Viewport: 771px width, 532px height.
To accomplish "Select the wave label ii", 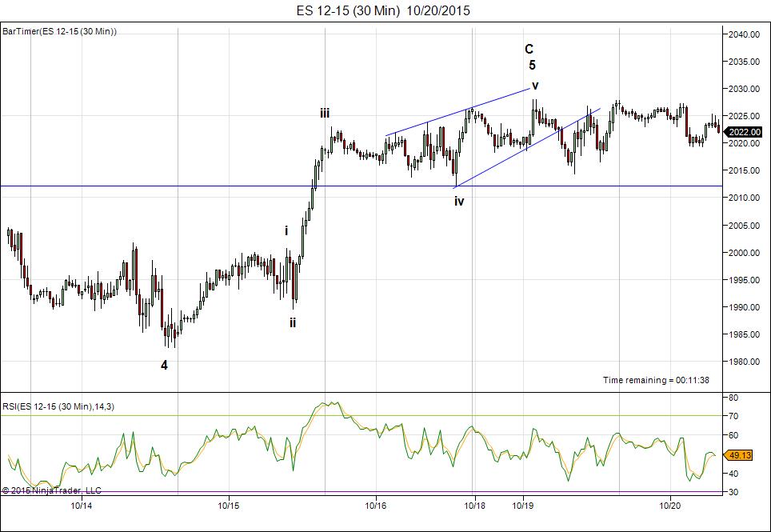I will [293, 323].
